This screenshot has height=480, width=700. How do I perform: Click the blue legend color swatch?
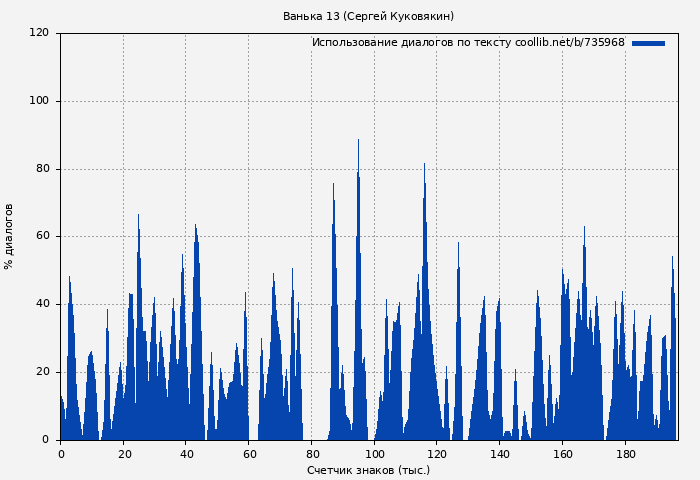click(x=648, y=43)
